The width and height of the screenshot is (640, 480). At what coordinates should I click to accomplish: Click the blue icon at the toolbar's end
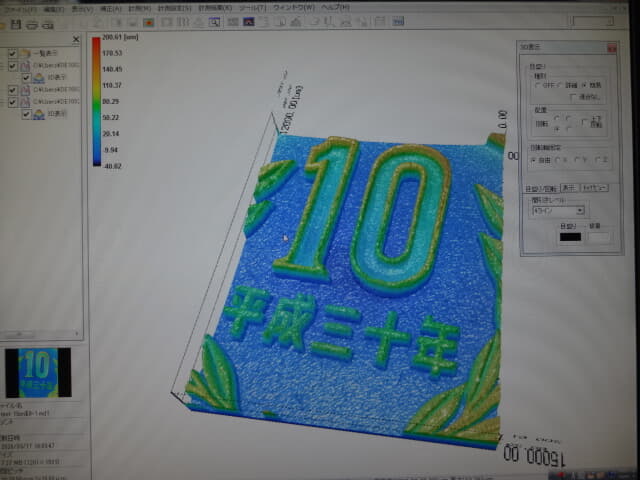[x=398, y=21]
